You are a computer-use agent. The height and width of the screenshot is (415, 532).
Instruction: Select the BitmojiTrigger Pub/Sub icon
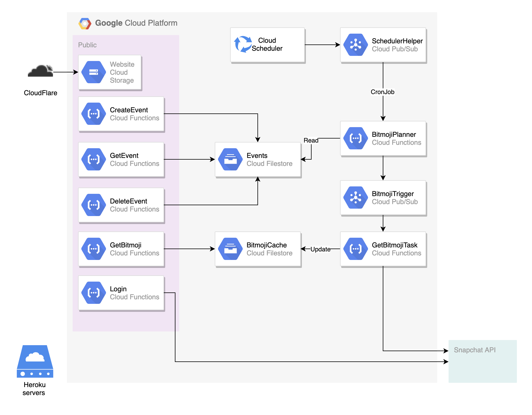click(x=356, y=198)
